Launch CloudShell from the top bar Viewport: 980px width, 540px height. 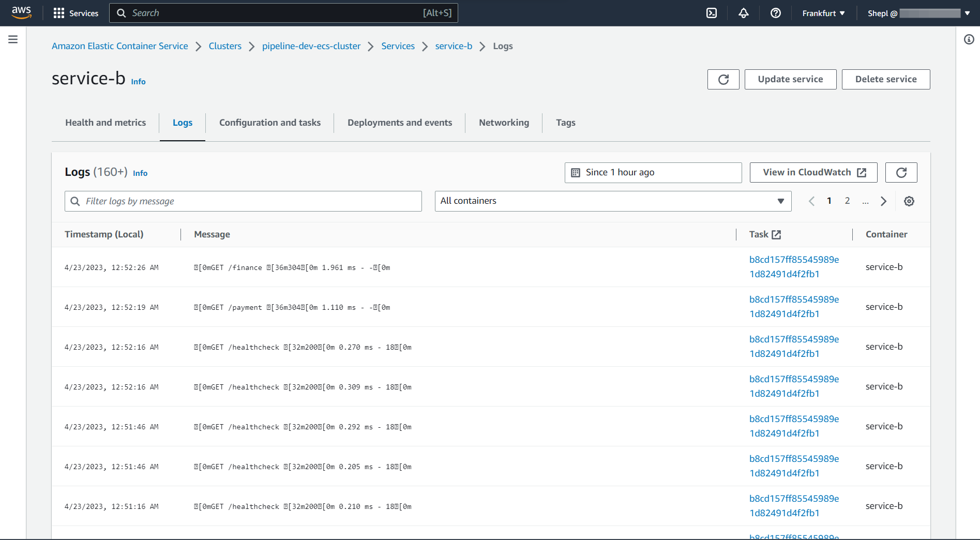point(712,13)
